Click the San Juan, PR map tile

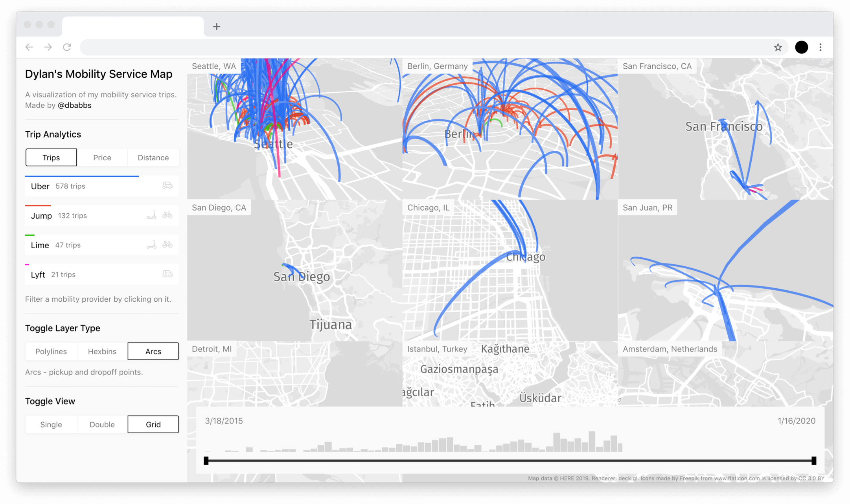coord(726,270)
